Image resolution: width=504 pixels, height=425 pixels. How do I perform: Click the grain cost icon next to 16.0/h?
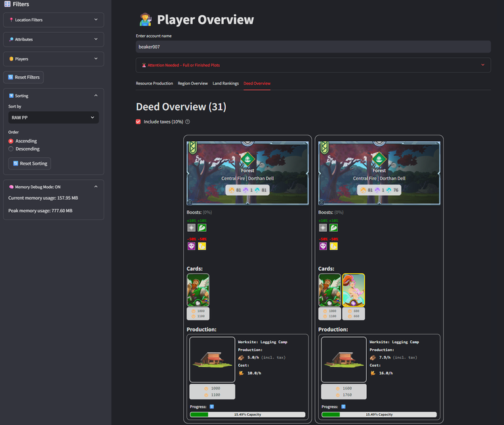point(373,373)
